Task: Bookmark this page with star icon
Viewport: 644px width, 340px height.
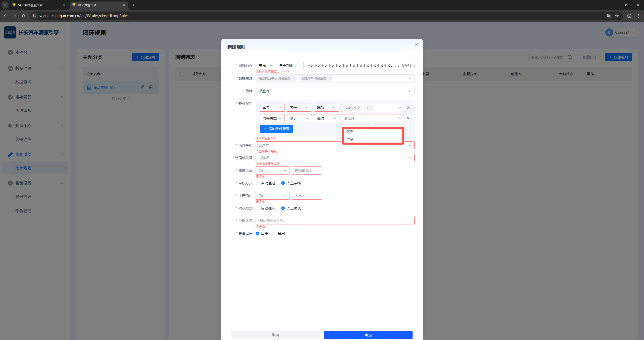Action: tap(617, 16)
